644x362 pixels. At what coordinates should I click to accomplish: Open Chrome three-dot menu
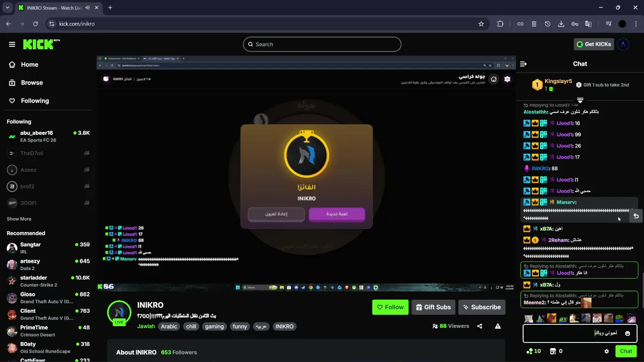635,24
